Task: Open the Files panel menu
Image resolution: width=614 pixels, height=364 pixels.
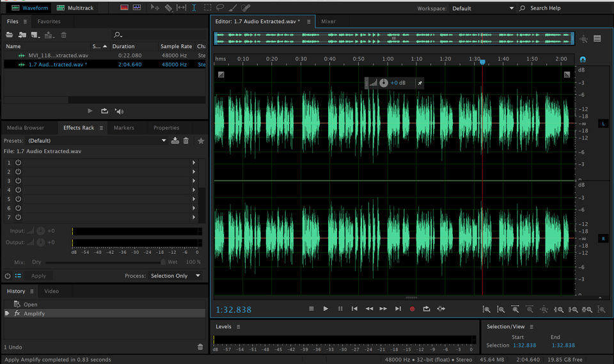Action: coord(25,22)
